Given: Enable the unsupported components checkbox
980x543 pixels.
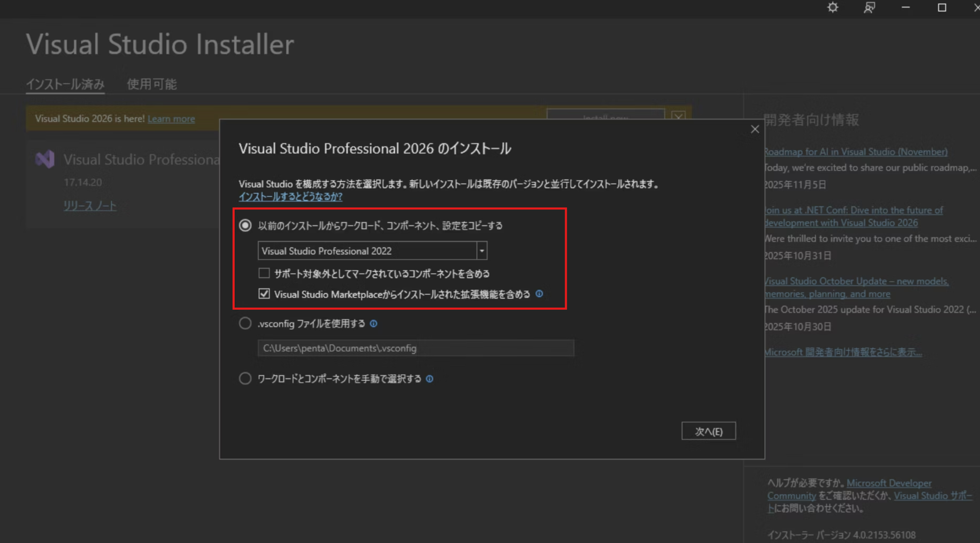Looking at the screenshot, I should point(264,273).
